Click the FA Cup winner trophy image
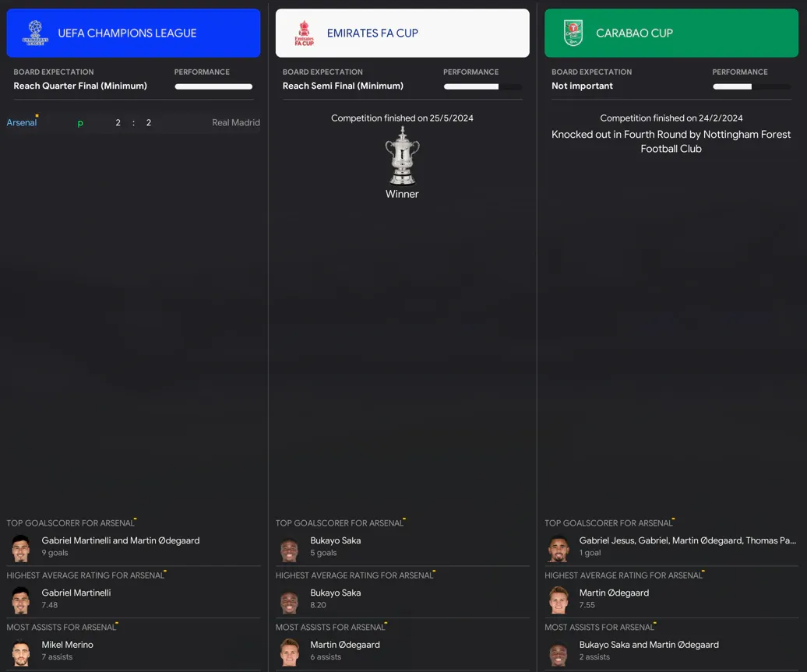Image resolution: width=807 pixels, height=672 pixels. (403, 156)
